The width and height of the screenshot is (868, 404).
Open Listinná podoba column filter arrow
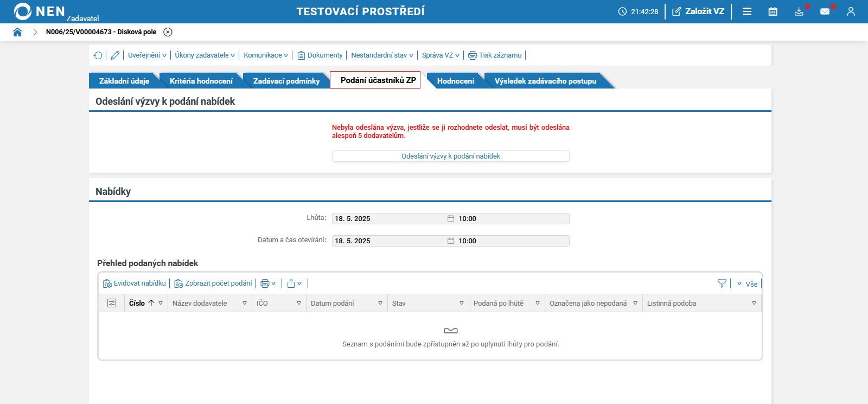tap(754, 304)
